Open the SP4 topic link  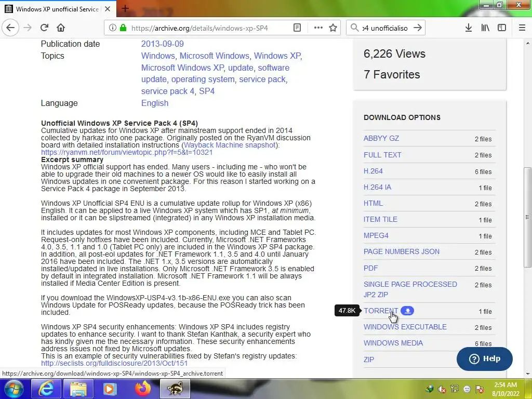[207, 91]
